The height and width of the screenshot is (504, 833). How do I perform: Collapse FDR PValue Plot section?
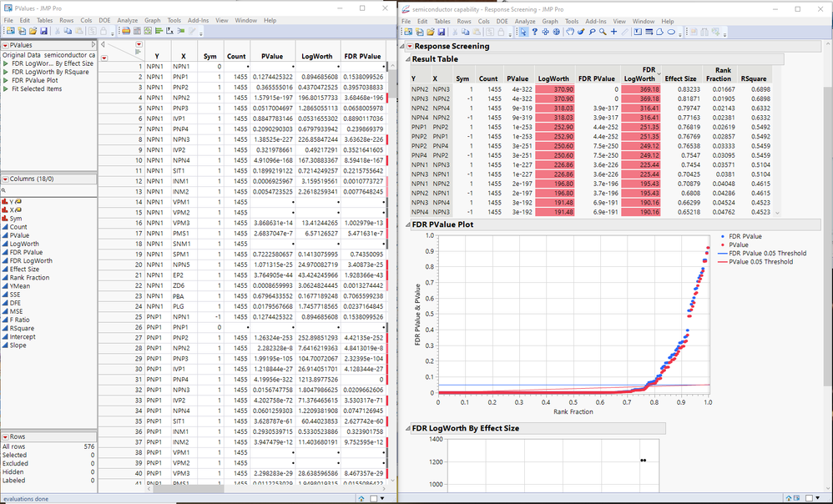click(407, 224)
